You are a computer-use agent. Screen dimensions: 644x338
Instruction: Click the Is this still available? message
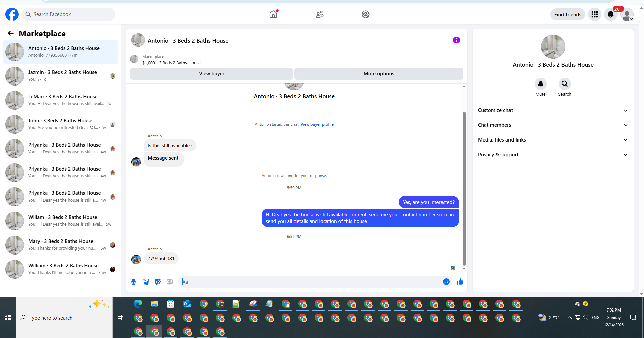pos(170,146)
